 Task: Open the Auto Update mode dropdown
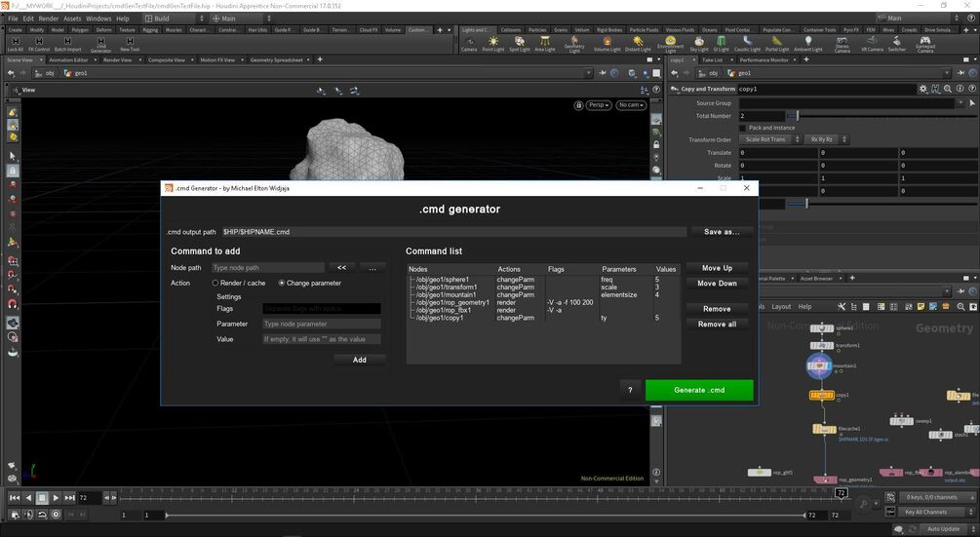tap(947, 529)
